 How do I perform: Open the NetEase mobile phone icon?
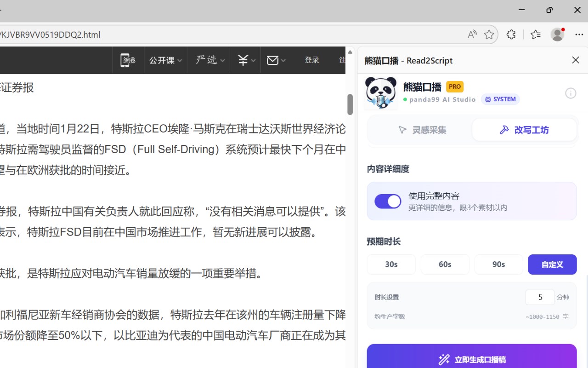128,60
